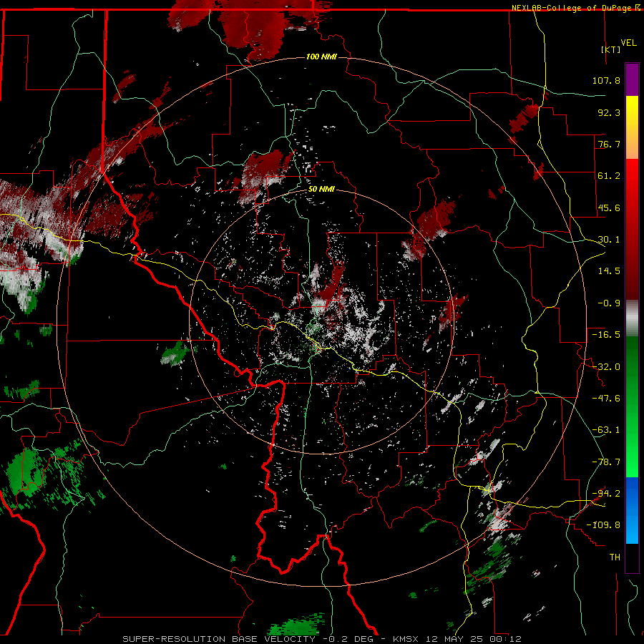Click the 76.7 velocity scale value
Image resolution: width=644 pixels, height=644 pixels.
coord(609,144)
